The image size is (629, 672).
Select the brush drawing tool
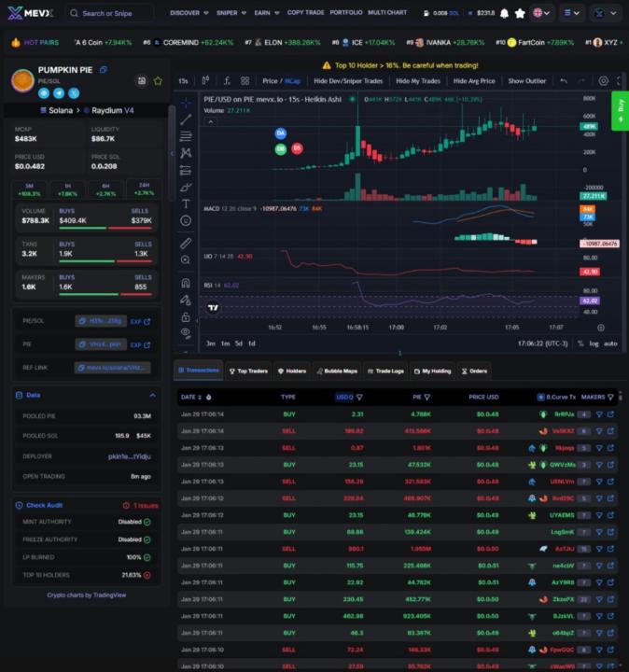[186, 188]
